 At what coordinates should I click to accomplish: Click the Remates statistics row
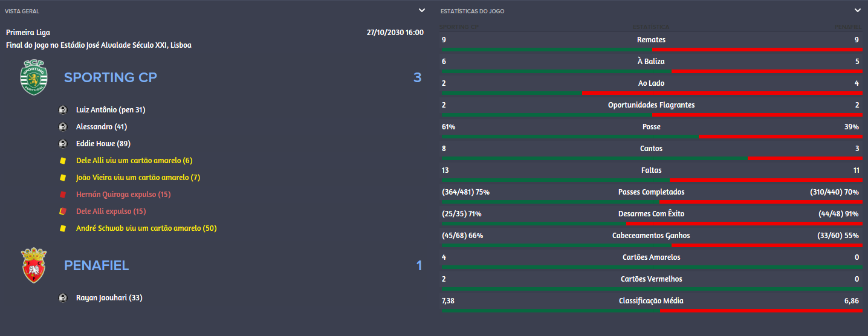651,42
